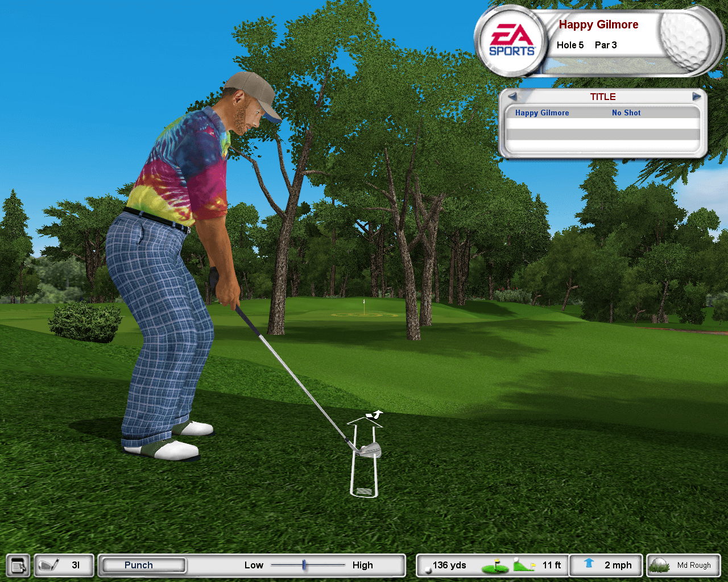
Task: Open the scorecard menu icon
Action: click(19, 566)
